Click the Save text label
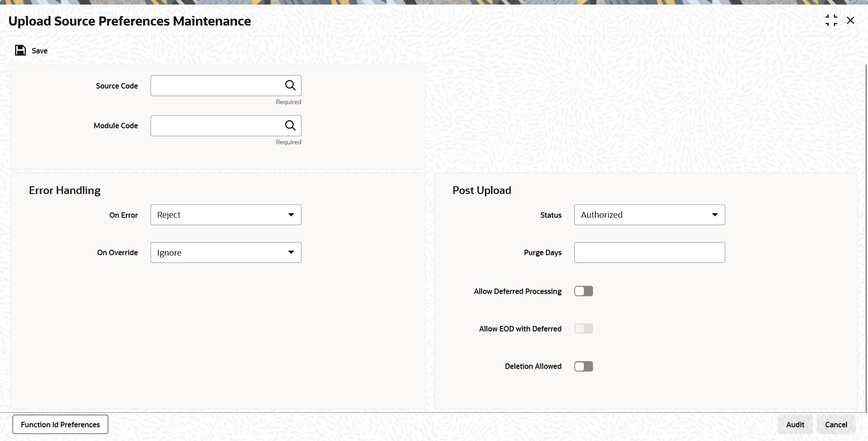 40,51
